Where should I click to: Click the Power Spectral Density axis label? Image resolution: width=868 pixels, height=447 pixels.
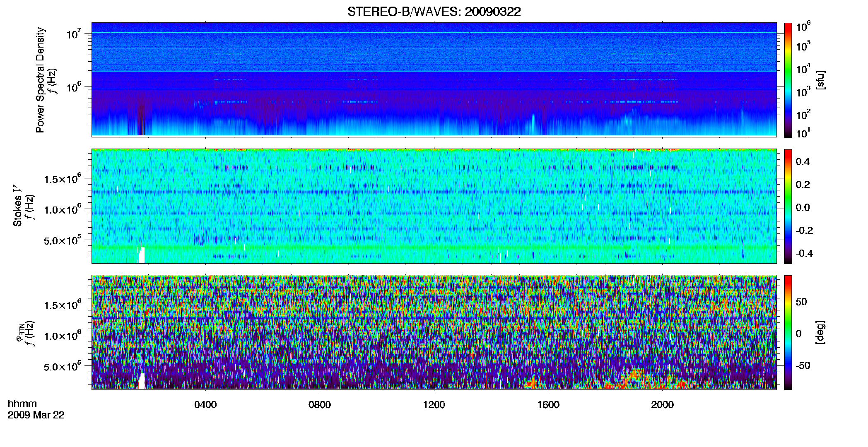point(40,80)
